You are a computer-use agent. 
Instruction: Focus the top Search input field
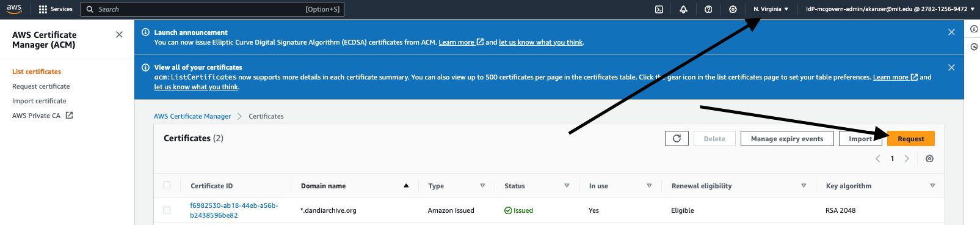coord(212,9)
